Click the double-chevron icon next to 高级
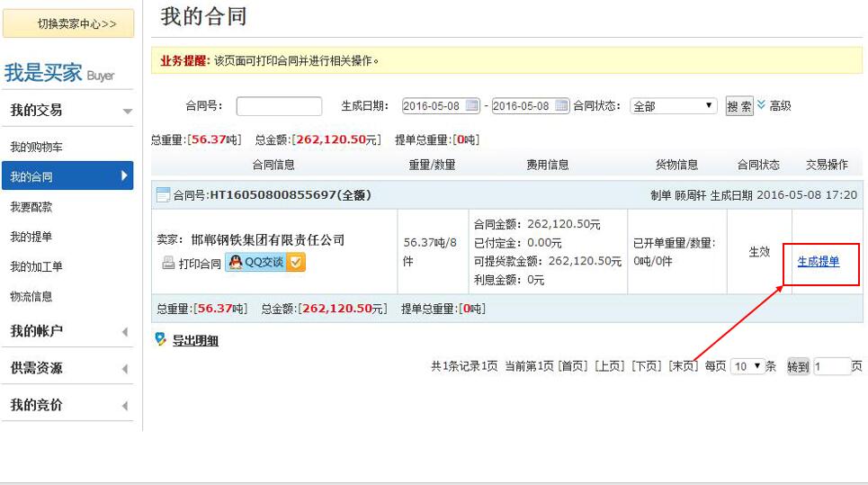 pos(762,105)
